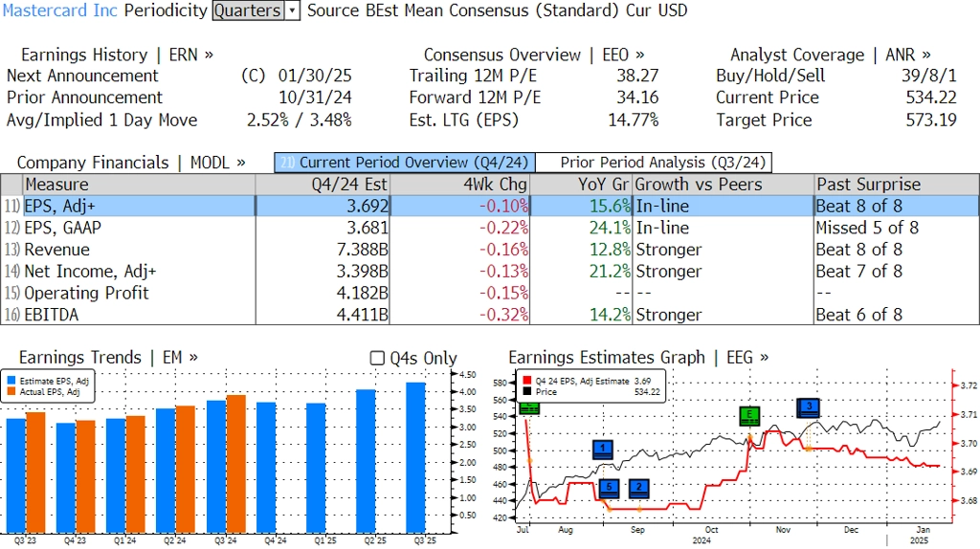980x549 pixels.
Task: Click the Growth vs Peers column header
Action: coord(724,185)
